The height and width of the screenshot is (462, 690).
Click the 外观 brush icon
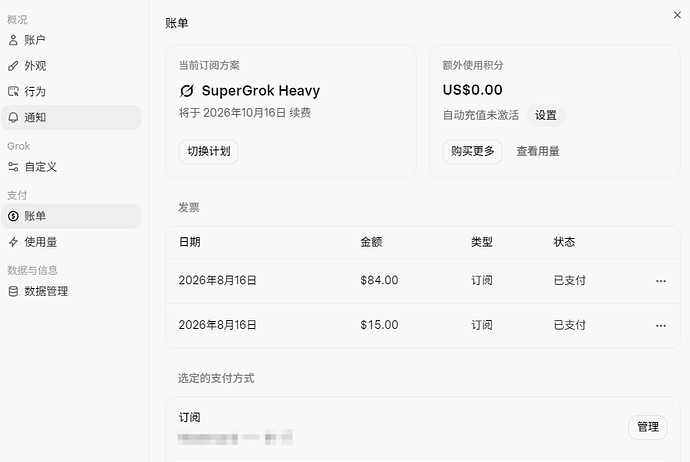[13, 66]
